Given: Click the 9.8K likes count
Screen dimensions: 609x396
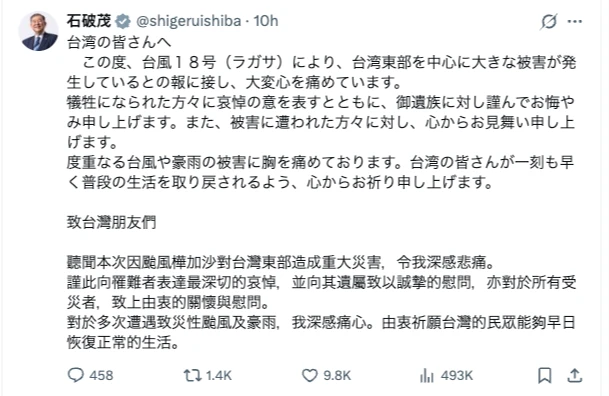Looking at the screenshot, I should click(337, 375).
